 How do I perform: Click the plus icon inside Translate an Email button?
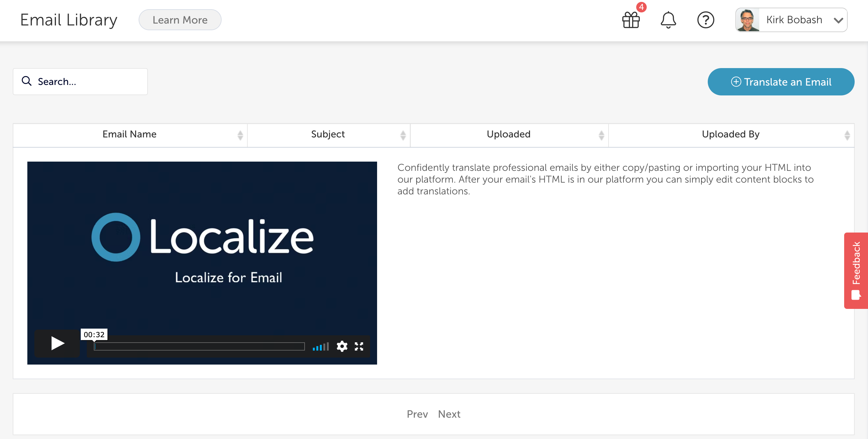point(736,81)
